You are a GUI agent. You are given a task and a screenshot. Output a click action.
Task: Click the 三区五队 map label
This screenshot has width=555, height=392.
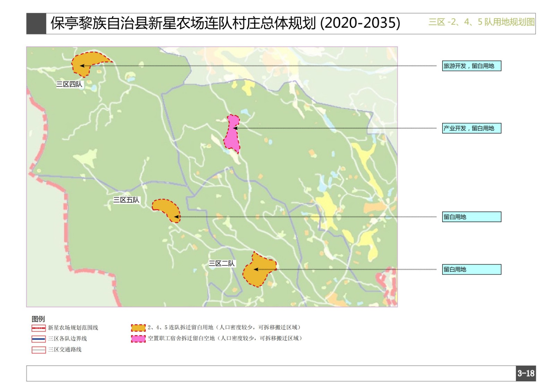(x=126, y=200)
